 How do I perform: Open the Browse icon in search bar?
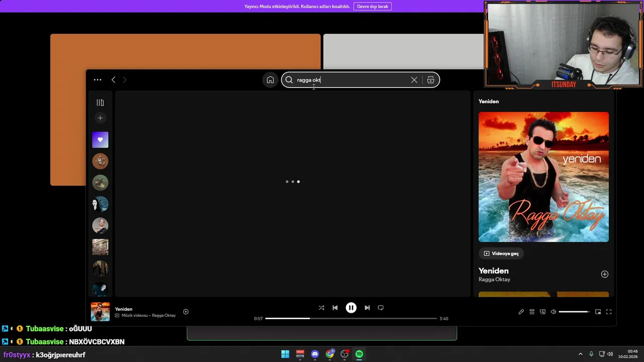tap(431, 80)
